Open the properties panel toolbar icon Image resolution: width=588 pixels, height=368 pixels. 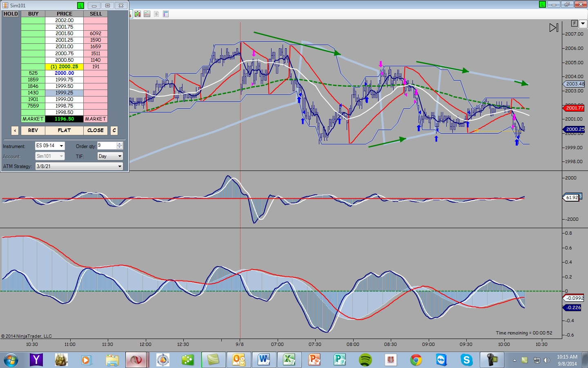[166, 14]
